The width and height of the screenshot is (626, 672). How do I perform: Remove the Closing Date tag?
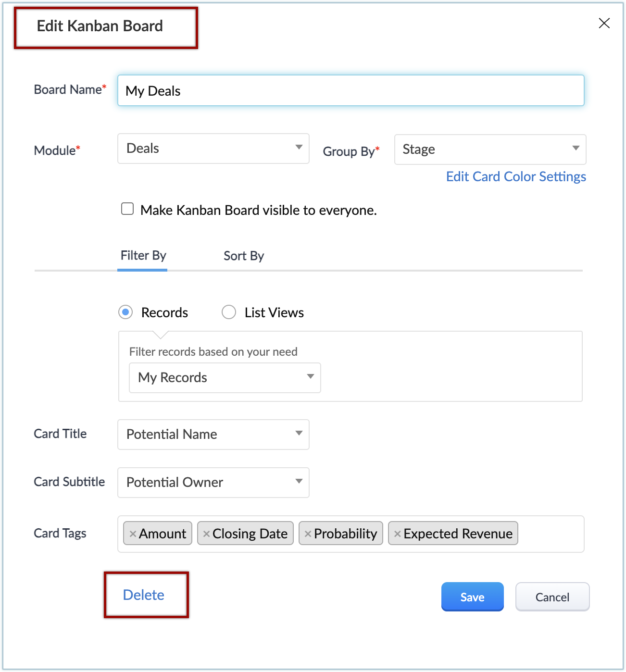tap(206, 534)
